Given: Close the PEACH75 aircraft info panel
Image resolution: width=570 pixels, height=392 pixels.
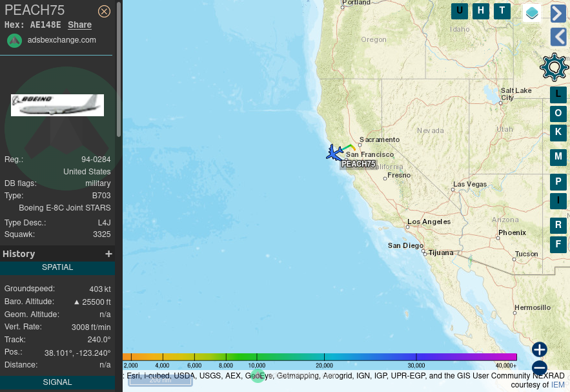Looking at the screenshot, I should [x=104, y=12].
